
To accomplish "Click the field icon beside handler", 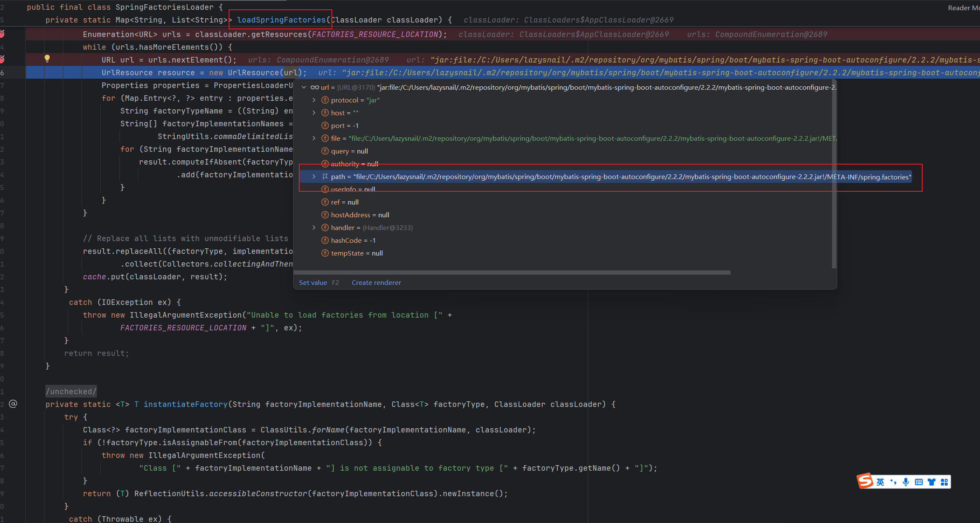I will point(325,228).
